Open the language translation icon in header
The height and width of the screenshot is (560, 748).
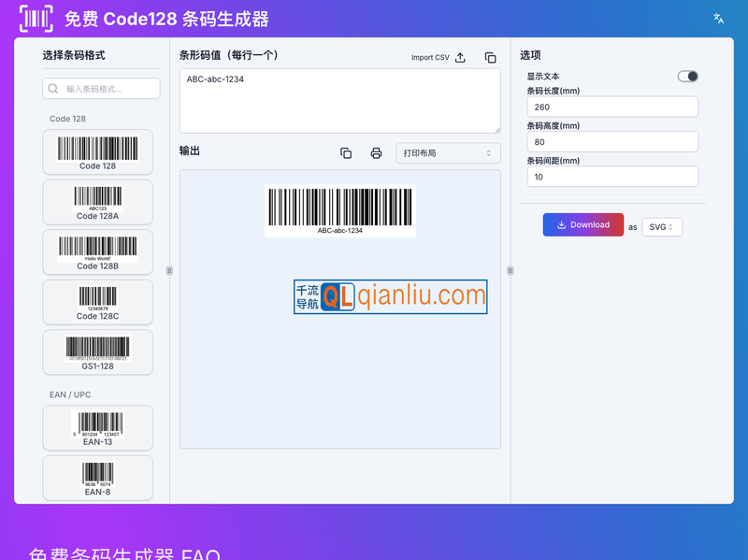(717, 17)
